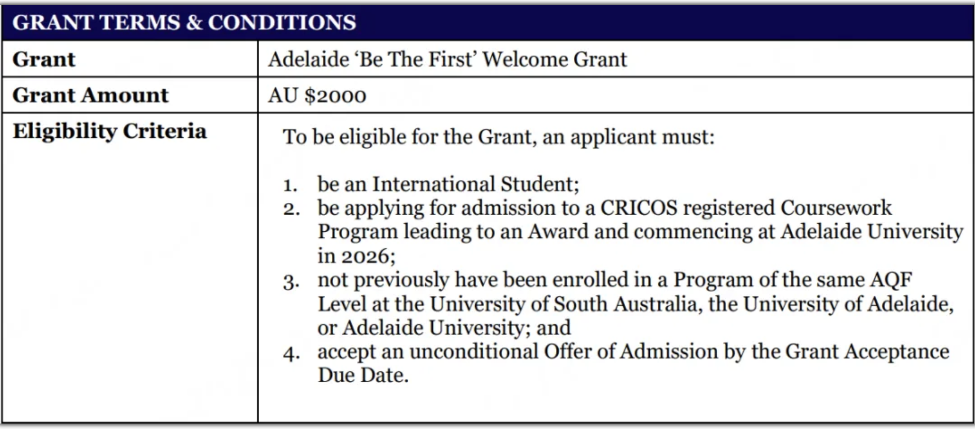The height and width of the screenshot is (429, 980).
Task: Select the 'AU $2000' amount value
Action: tap(317, 96)
